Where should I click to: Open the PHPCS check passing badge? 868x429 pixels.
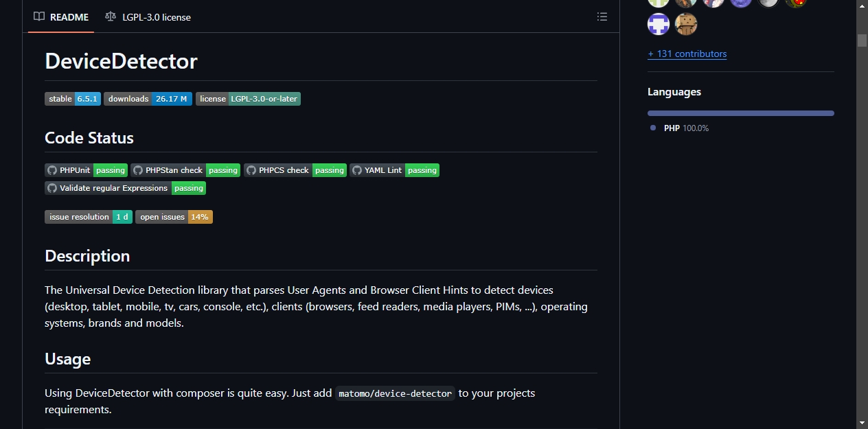[295, 170]
